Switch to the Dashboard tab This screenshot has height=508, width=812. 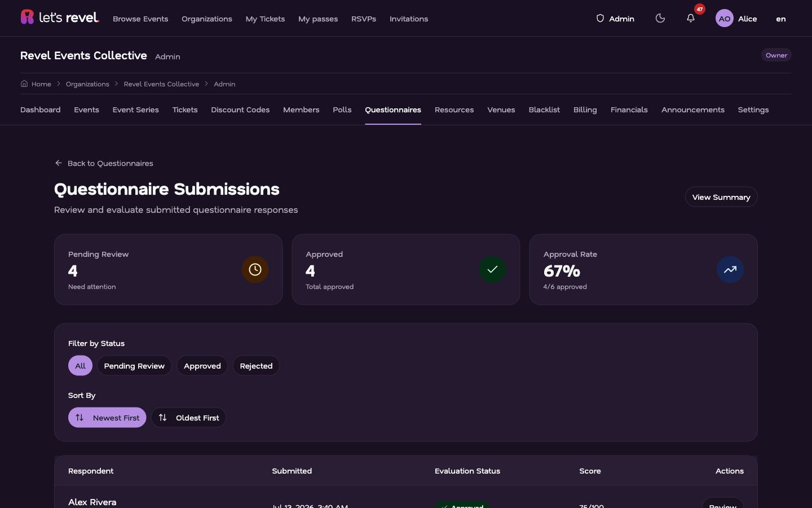click(x=41, y=110)
